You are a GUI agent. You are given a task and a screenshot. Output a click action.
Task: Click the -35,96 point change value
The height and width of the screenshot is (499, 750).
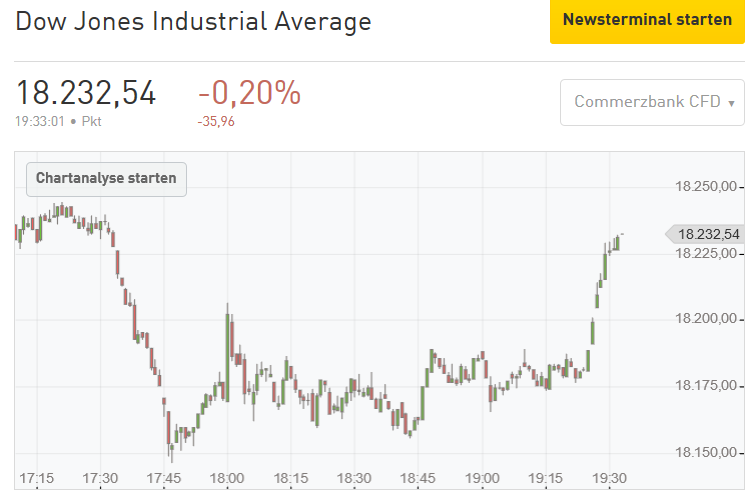pyautogui.click(x=217, y=122)
